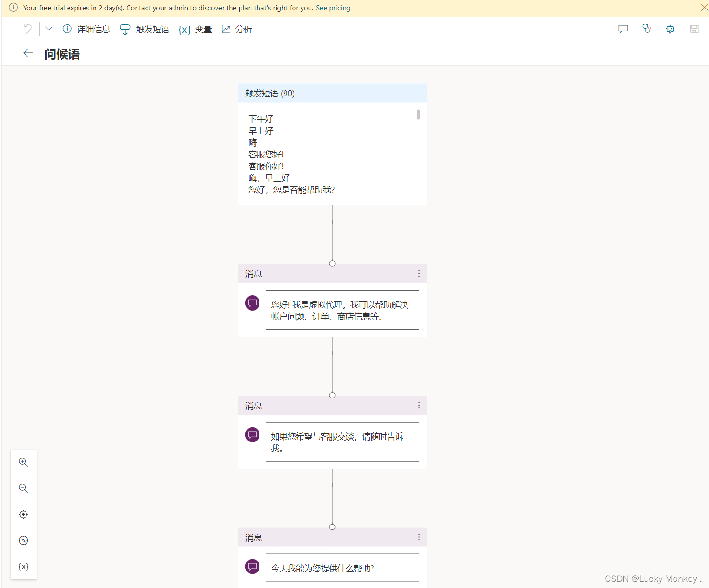The height and width of the screenshot is (588, 709).
Task: Follow the See pricing link
Action: point(333,8)
